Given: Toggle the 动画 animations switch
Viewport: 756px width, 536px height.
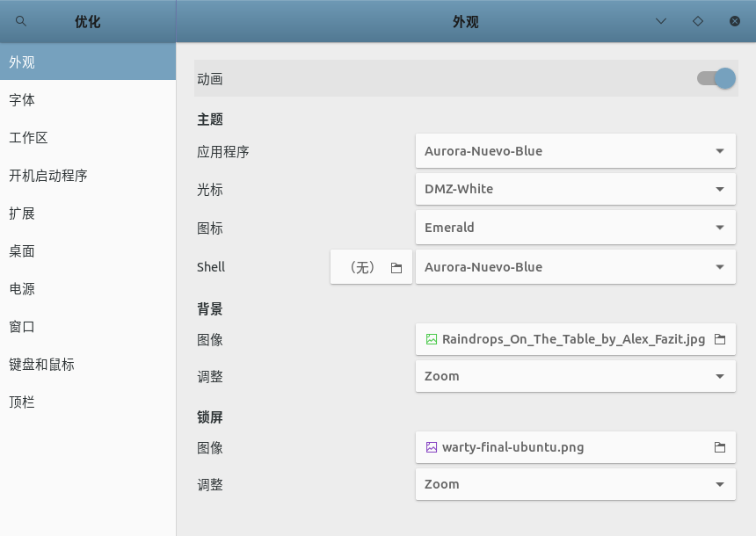Looking at the screenshot, I should pyautogui.click(x=716, y=78).
